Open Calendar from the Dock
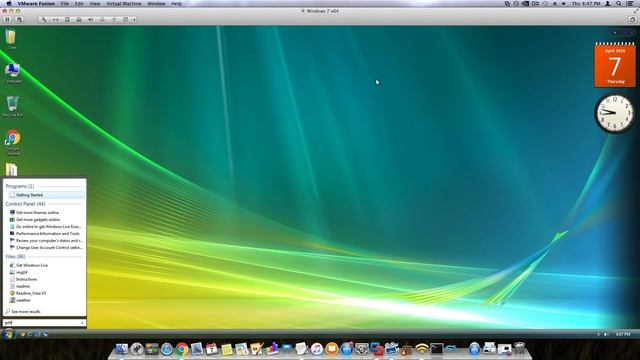Image resolution: width=640 pixels, height=360 pixels. (211, 349)
